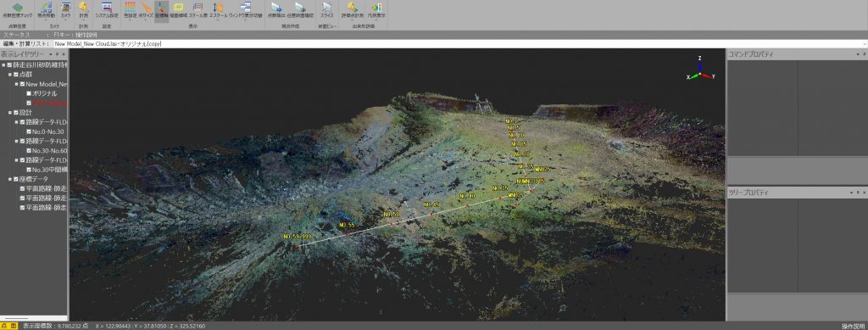Screen dimensions: 868x330
Task: Uncheck the No.0-No.30 layer
Action: click(x=29, y=131)
